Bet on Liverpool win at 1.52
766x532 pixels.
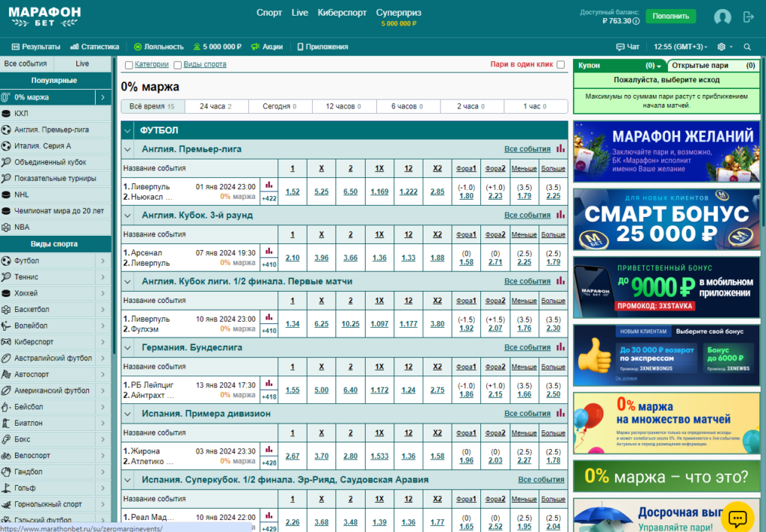(292, 192)
